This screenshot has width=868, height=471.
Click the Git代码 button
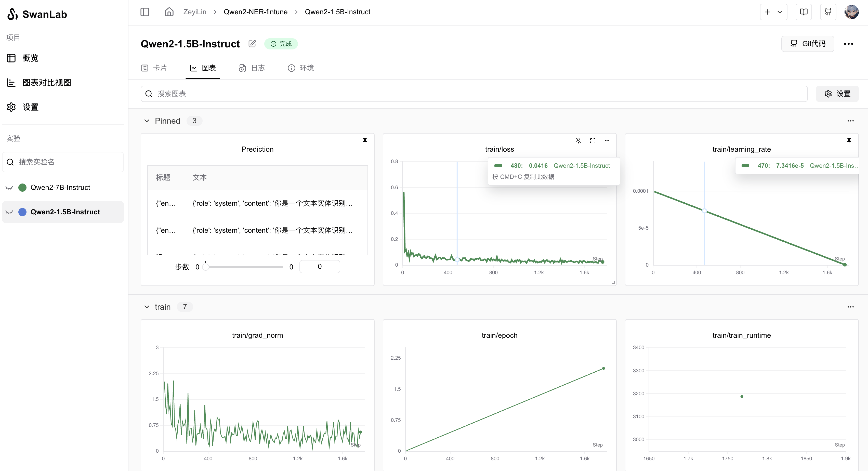point(807,44)
